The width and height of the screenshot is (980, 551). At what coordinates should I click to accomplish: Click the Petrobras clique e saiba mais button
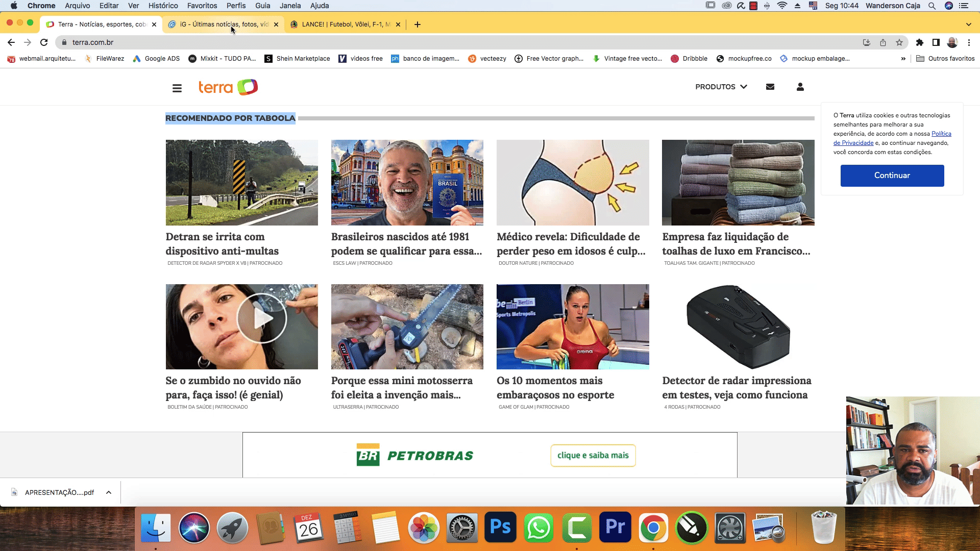[593, 455]
